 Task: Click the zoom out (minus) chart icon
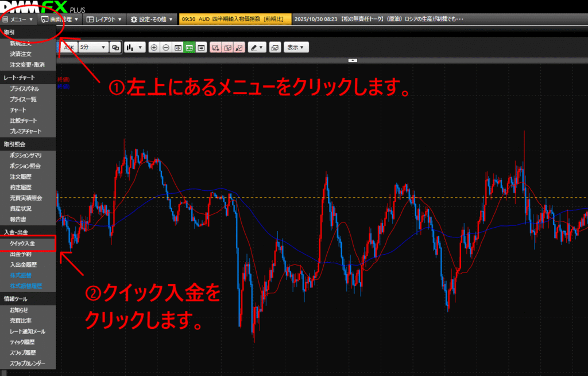[165, 47]
